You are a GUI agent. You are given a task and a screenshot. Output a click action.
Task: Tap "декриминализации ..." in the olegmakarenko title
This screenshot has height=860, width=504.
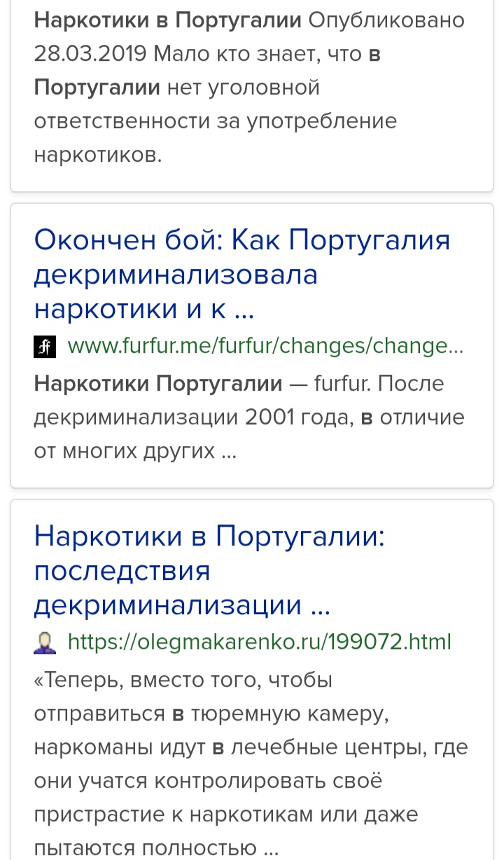click(x=181, y=604)
